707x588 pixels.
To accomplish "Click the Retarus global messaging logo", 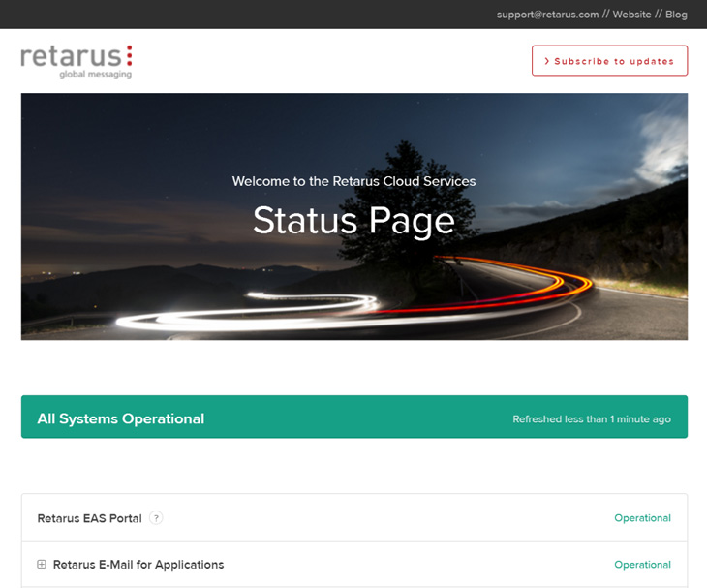I will pyautogui.click(x=77, y=62).
